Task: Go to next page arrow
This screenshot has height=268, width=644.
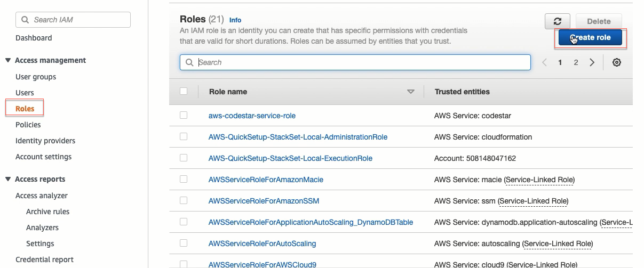Action: (x=592, y=62)
